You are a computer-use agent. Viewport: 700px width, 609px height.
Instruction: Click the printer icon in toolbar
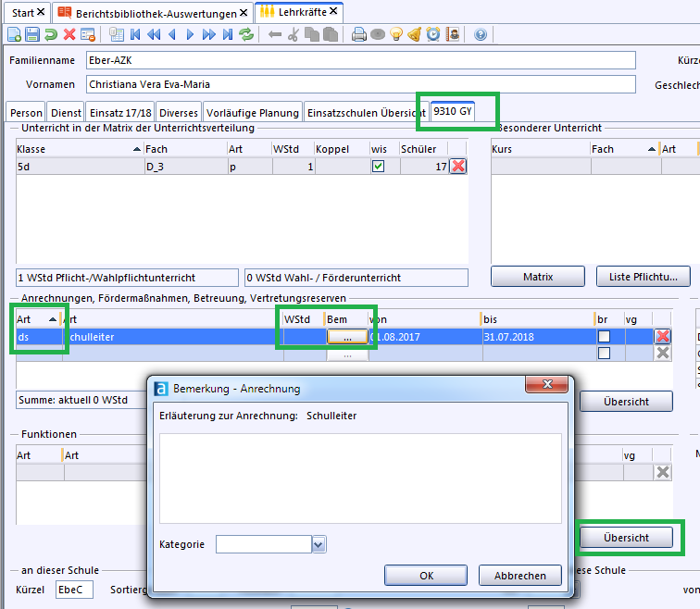(x=359, y=35)
